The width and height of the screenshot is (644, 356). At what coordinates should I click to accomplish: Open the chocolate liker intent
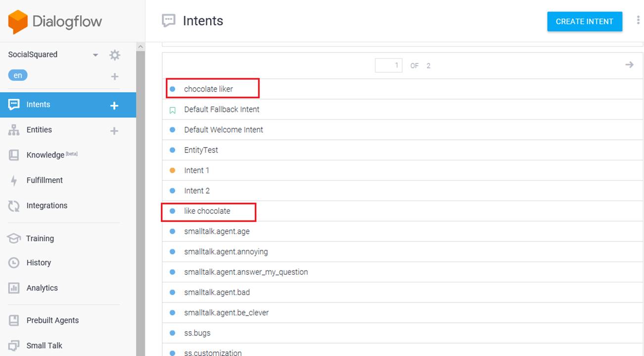coord(208,89)
